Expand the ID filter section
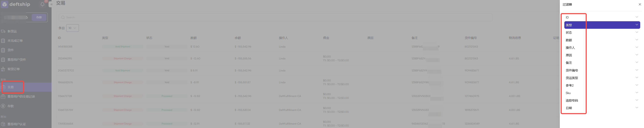644x128 pixels. click(x=602, y=17)
